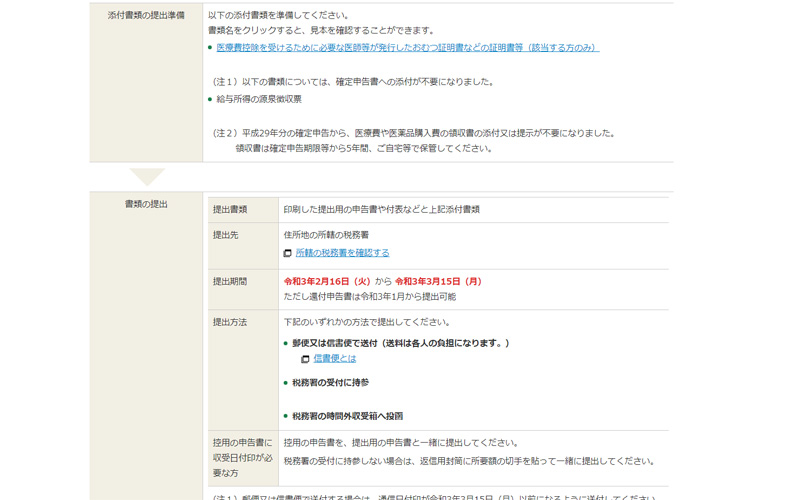
Task: Click 印刷した提出用の申告書や付表 text
Action: point(382,209)
